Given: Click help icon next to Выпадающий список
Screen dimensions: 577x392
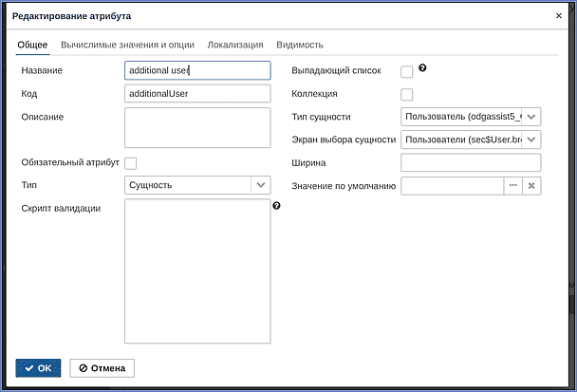Looking at the screenshot, I should [422, 67].
